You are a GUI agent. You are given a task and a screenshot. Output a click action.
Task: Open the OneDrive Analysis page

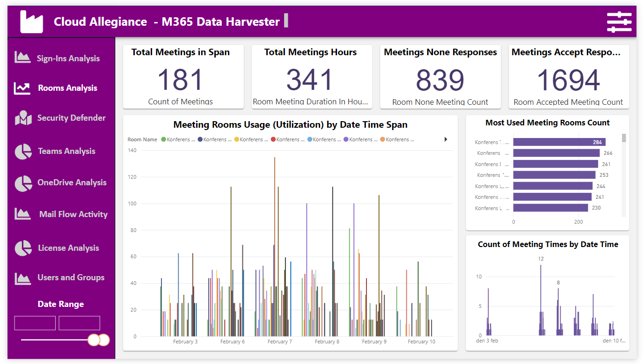click(72, 182)
